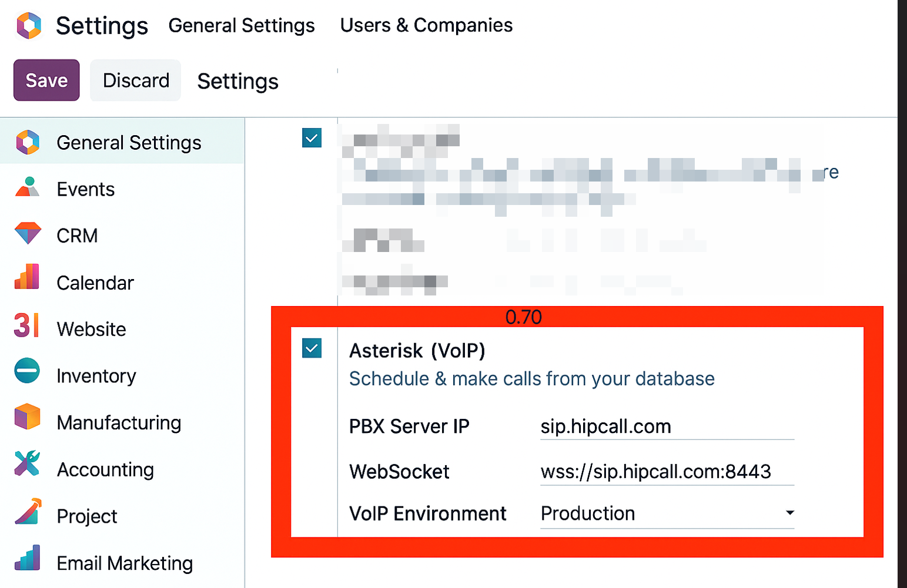This screenshot has width=907, height=588.
Task: Open the Project module icon
Action: coord(28,511)
